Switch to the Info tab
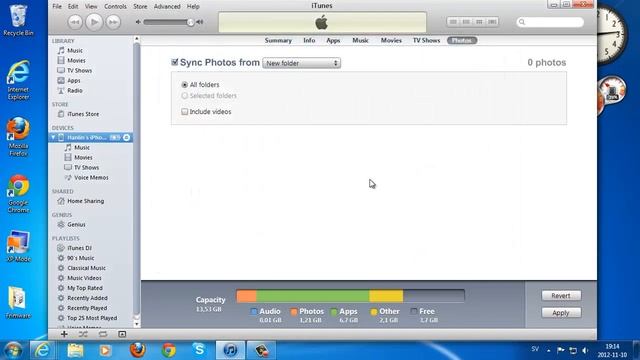The image size is (640, 360). coord(309,40)
